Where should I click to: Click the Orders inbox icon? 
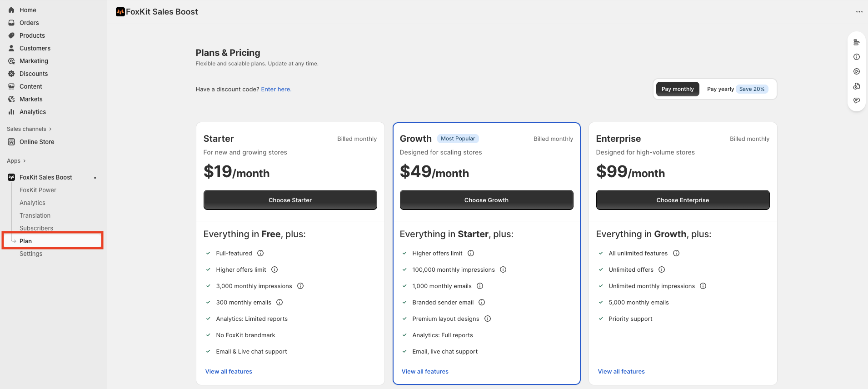(11, 23)
